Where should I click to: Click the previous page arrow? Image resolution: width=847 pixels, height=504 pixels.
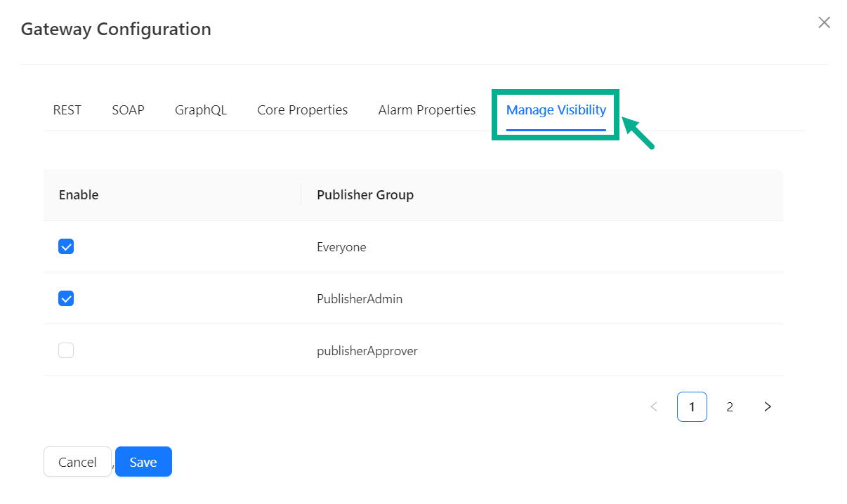(654, 407)
